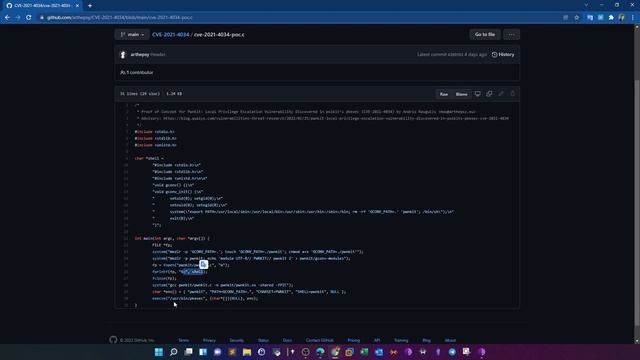Image resolution: width=640 pixels, height=360 pixels.
Task: Delete this file trash icon
Action: coord(513,94)
